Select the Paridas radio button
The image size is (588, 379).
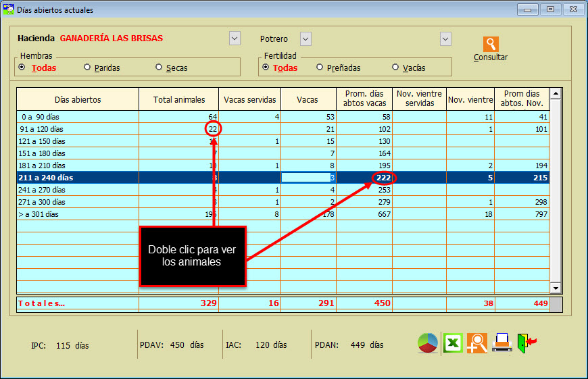pyautogui.click(x=87, y=68)
